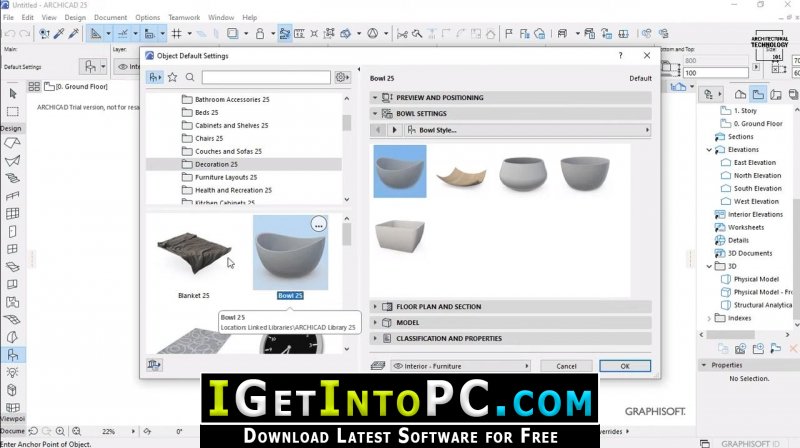Open the Library Manager icon at dialog bottom
The width and height of the screenshot is (800, 448).
click(x=154, y=364)
